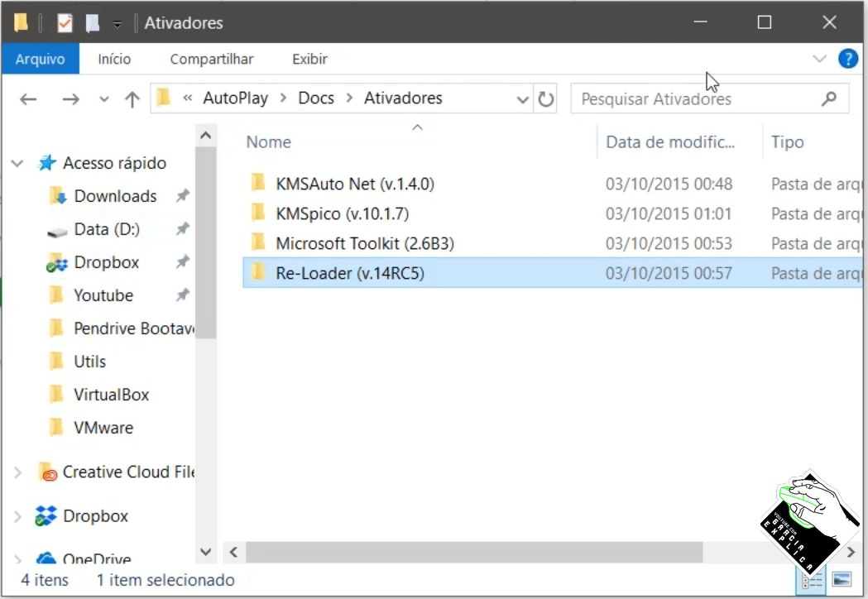Open the Youtube folder in quick access
Image resolution: width=868 pixels, height=599 pixels.
tap(103, 295)
